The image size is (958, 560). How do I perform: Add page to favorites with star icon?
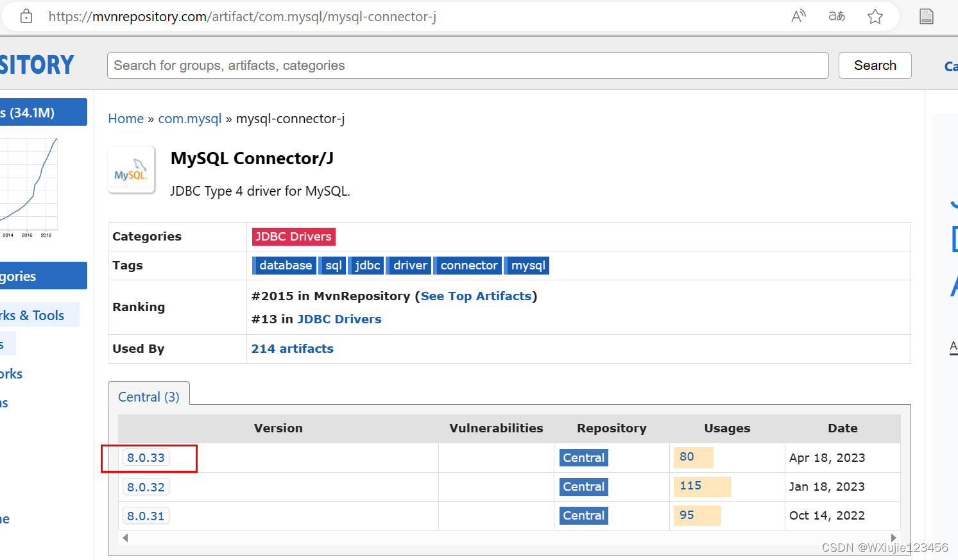(875, 17)
